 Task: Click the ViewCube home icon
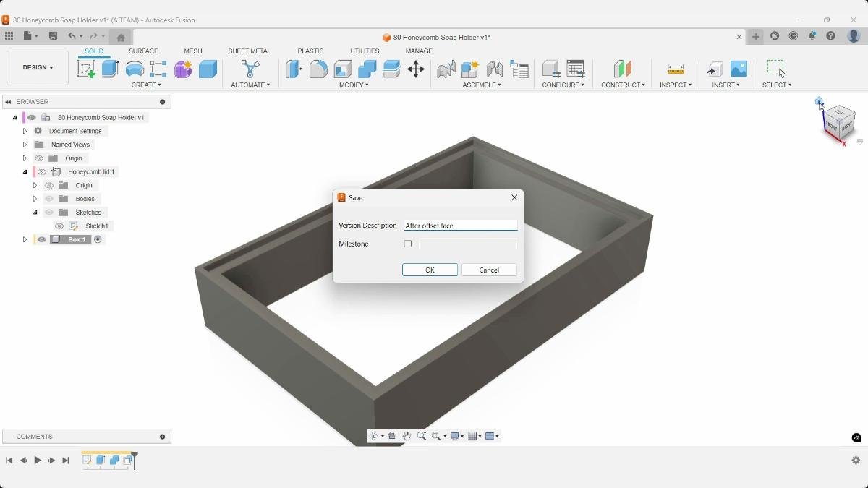coord(819,101)
